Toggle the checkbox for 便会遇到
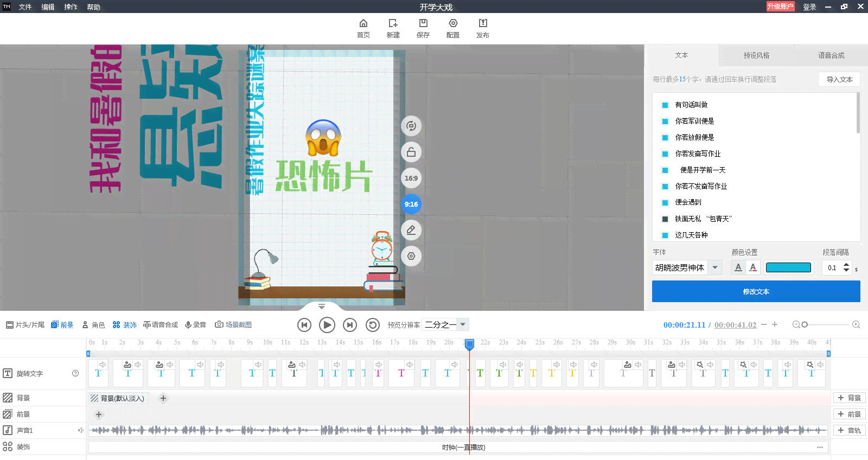The image size is (868, 460). pyautogui.click(x=665, y=203)
